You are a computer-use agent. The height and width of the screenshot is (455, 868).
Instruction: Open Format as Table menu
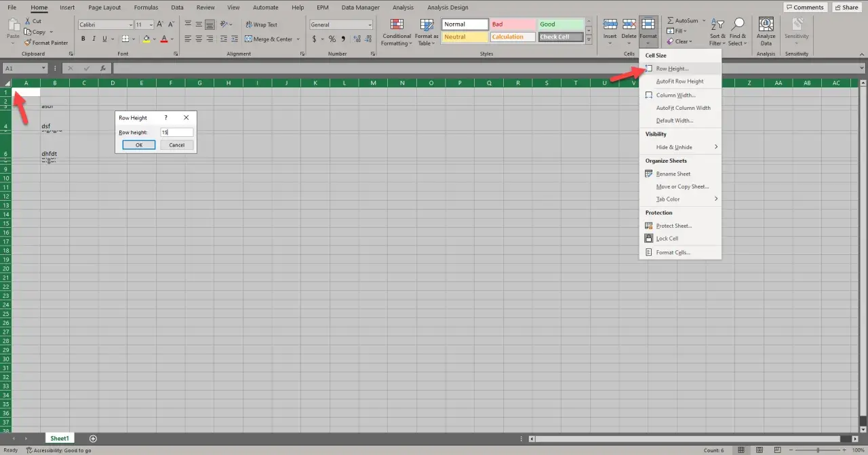tap(427, 32)
